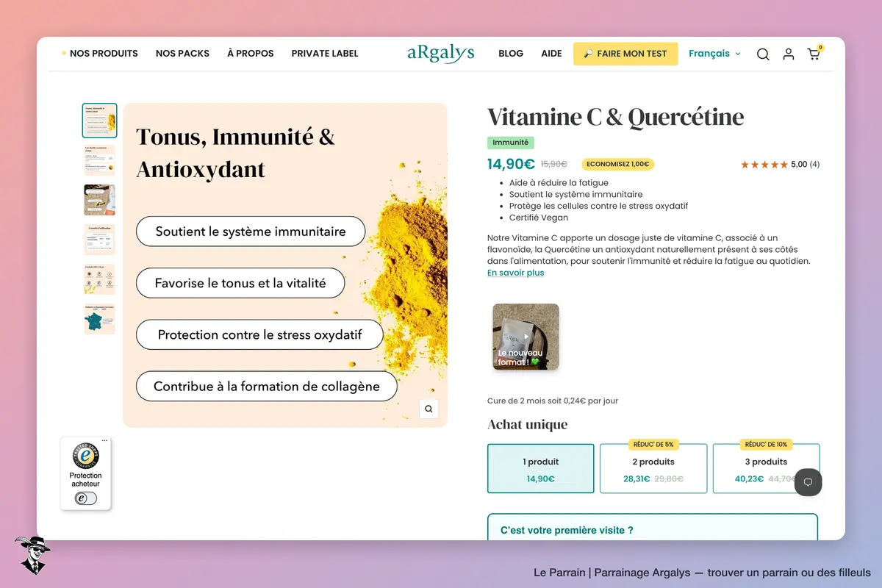Select first thumbnail 'Tonus, Immunité' image
The width and height of the screenshot is (882, 588).
click(99, 121)
